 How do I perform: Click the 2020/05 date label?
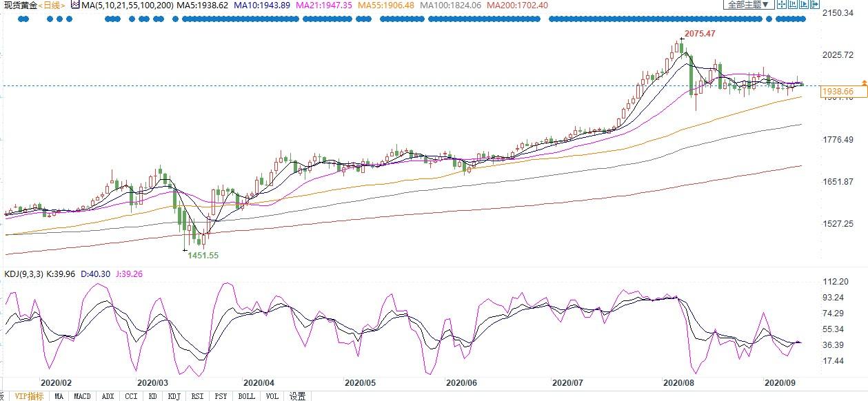pos(360,382)
